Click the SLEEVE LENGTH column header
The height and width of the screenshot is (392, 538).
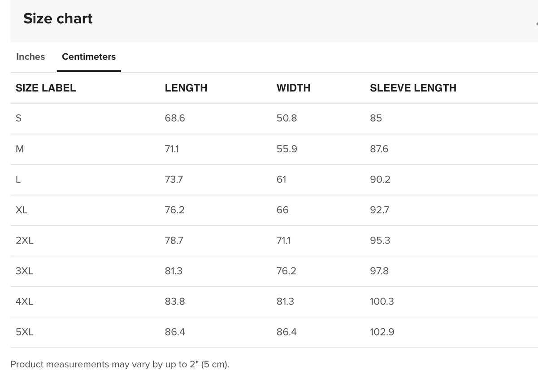pyautogui.click(x=413, y=88)
